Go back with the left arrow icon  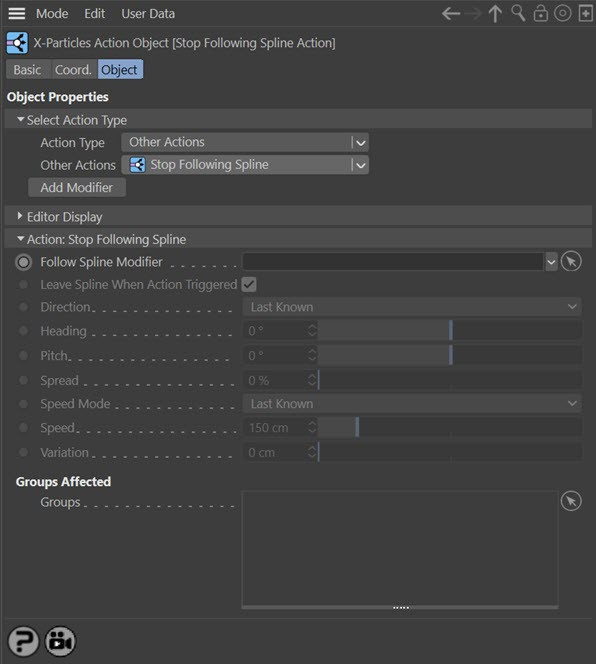pyautogui.click(x=451, y=14)
